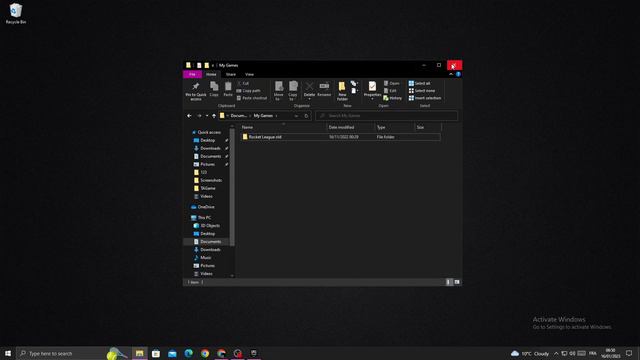640x360 pixels.
Task: Open the recent locations dropdown arrow
Action: (x=207, y=116)
